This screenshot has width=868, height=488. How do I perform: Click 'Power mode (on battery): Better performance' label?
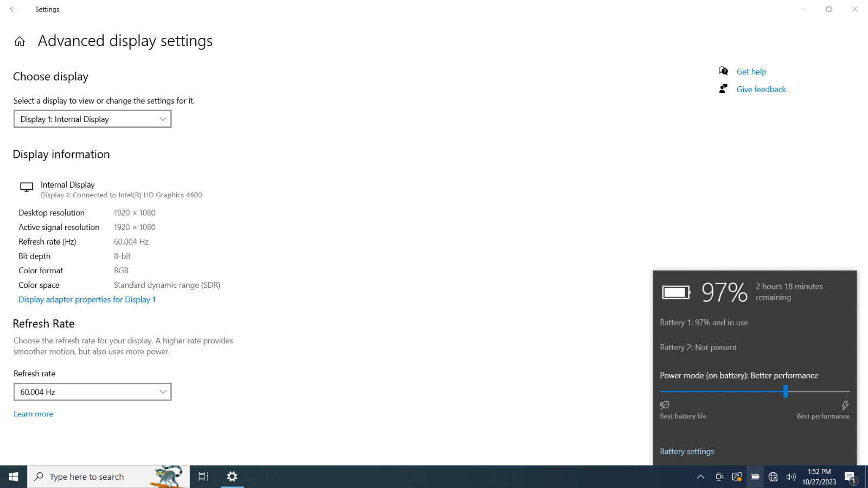coord(739,375)
